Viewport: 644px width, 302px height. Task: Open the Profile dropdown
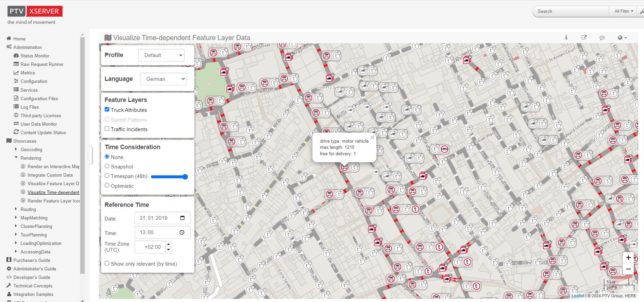tap(162, 55)
